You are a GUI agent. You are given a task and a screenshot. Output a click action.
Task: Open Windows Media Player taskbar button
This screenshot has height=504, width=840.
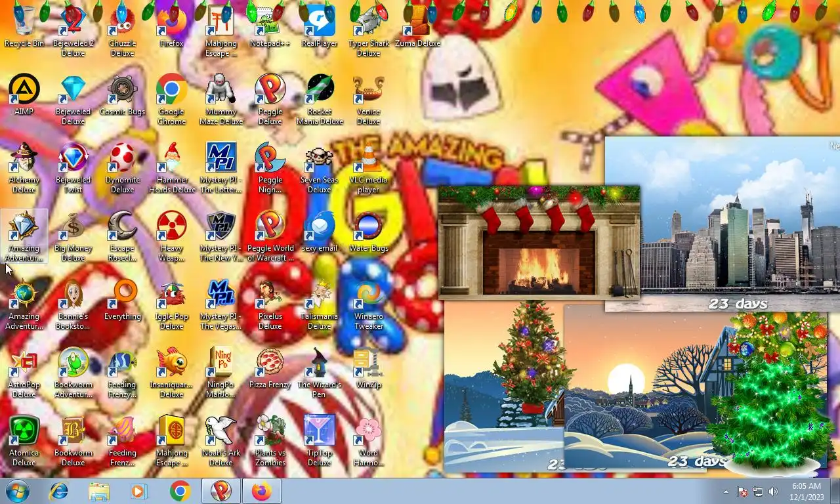pos(138,491)
